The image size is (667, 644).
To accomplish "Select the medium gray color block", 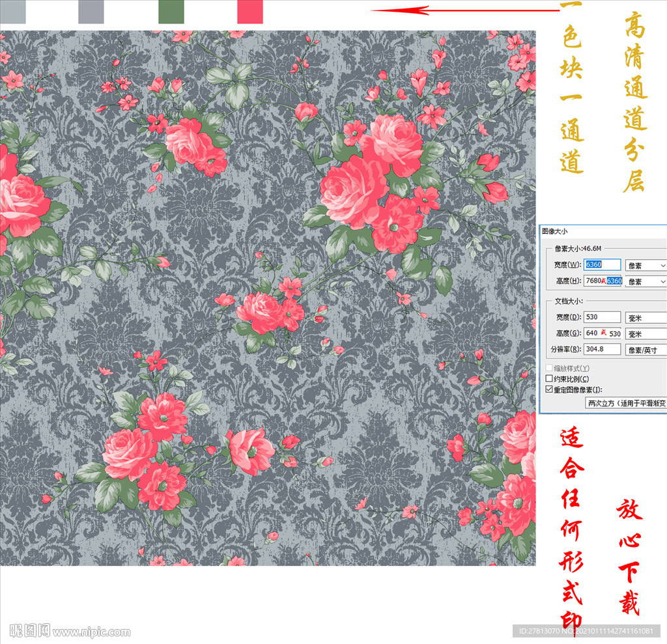I will point(91,12).
